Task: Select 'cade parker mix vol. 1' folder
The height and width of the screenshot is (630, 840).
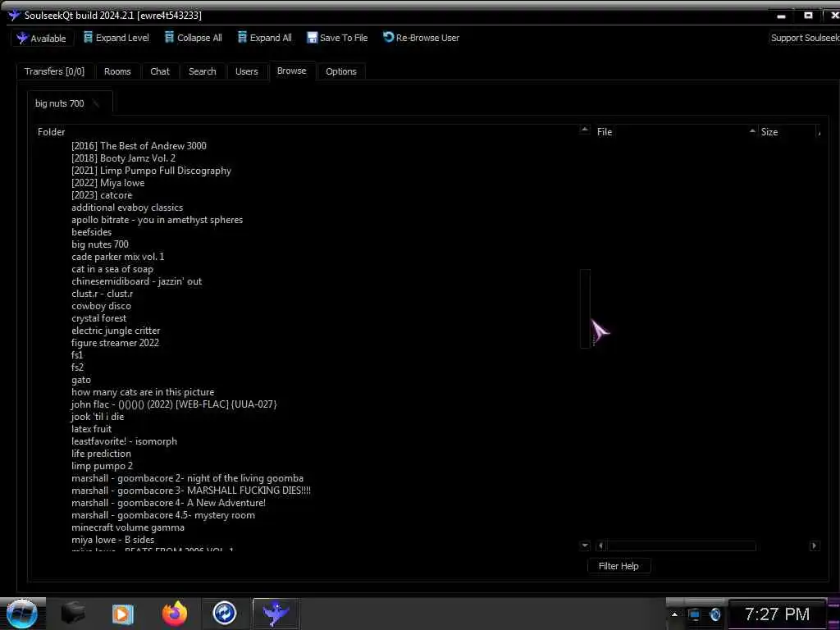Action: point(118,257)
